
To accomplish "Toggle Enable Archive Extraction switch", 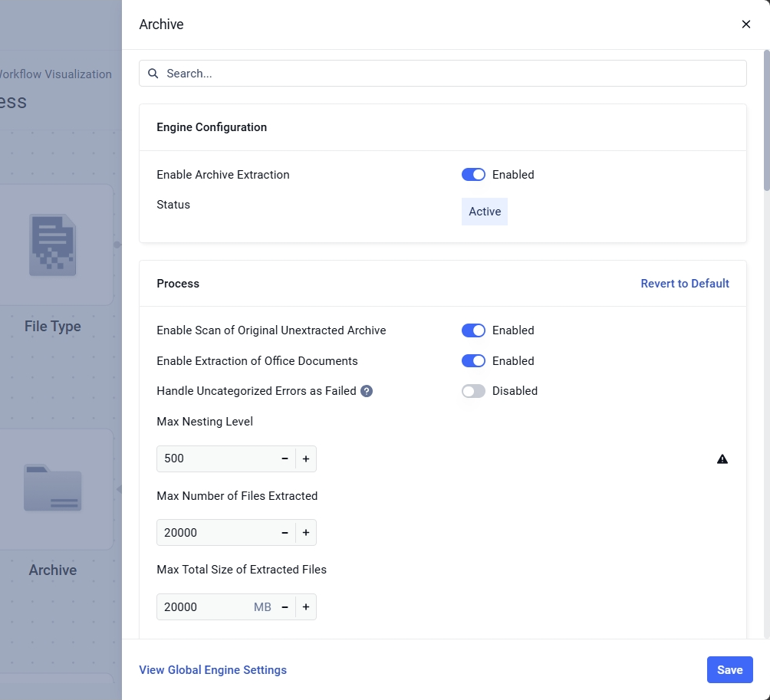I will [x=473, y=175].
